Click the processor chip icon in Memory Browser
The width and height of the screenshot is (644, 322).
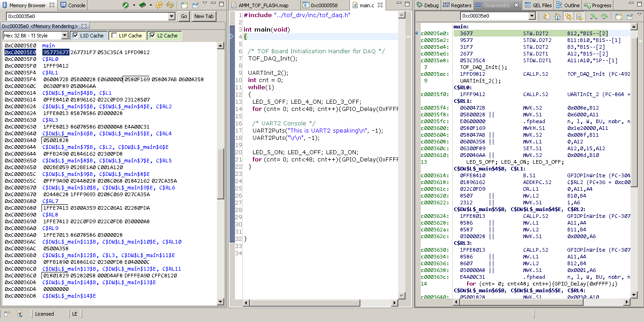[126, 5]
